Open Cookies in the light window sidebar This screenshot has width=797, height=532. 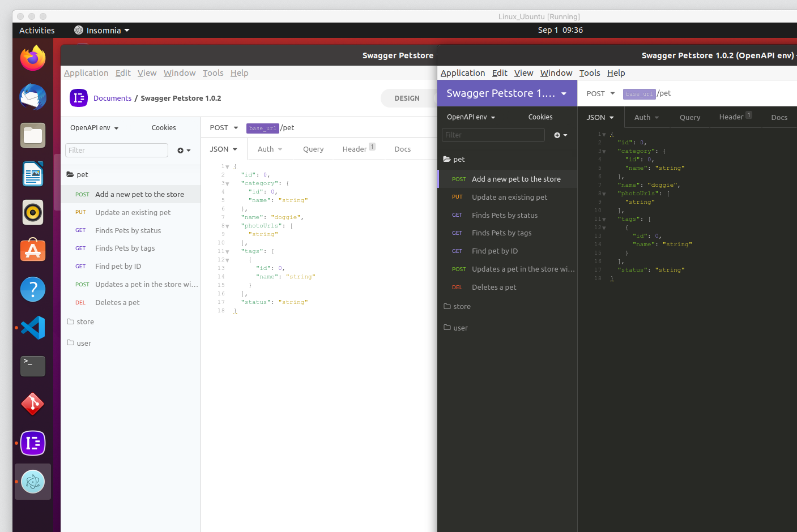164,128
